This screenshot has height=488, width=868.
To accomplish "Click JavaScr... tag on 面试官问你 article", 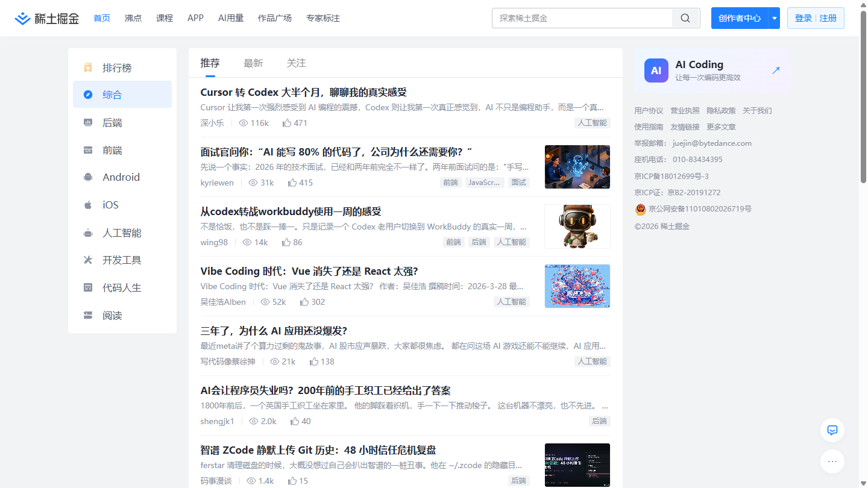I will pyautogui.click(x=485, y=183).
